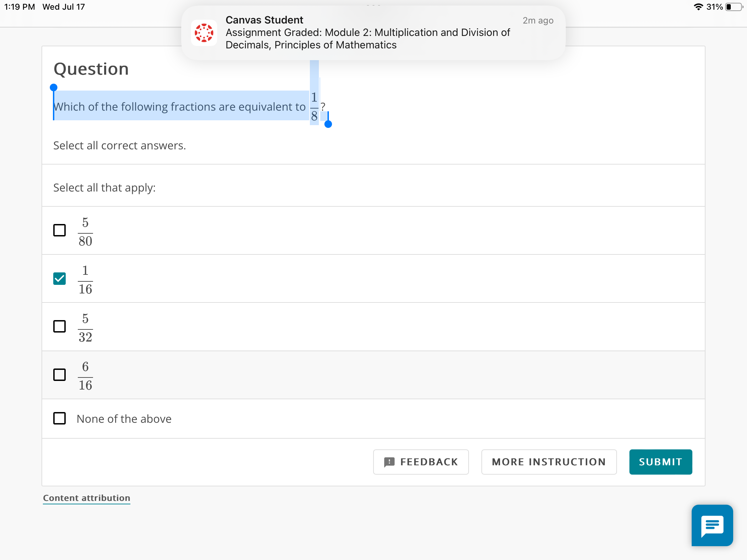Click the speech bubble icon inside the Feedback button
Screen dimensions: 747x560
click(390, 462)
